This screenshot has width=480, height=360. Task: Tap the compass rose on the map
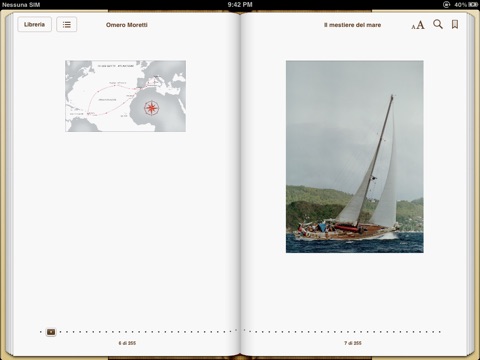[x=151, y=108]
